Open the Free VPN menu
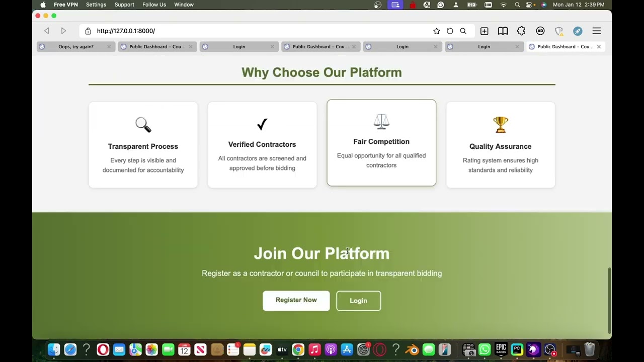 click(66, 5)
